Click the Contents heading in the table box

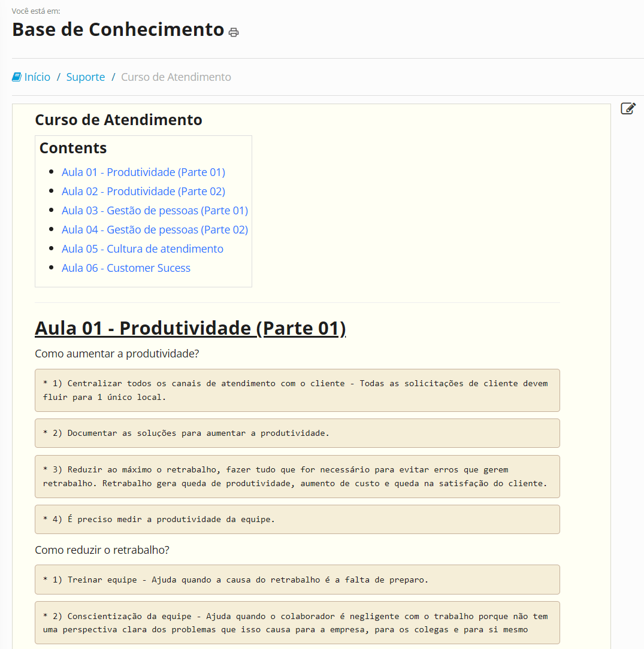73,148
